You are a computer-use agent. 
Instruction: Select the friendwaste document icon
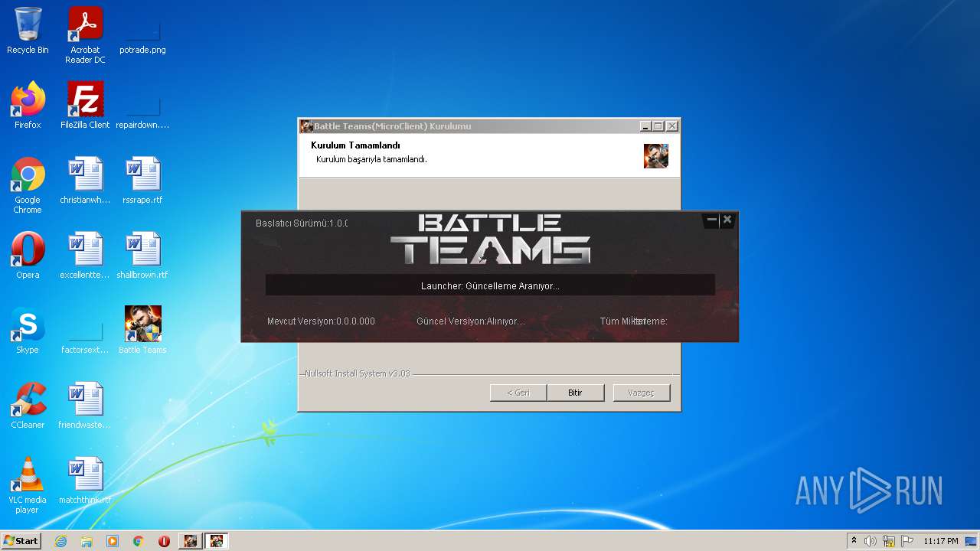click(85, 406)
